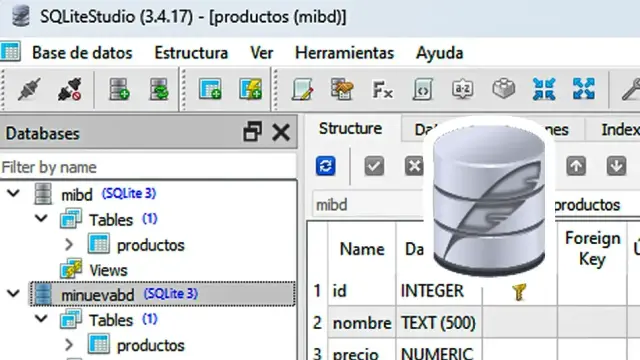
Task: Open the SQL editor icon
Action: [x=302, y=89]
